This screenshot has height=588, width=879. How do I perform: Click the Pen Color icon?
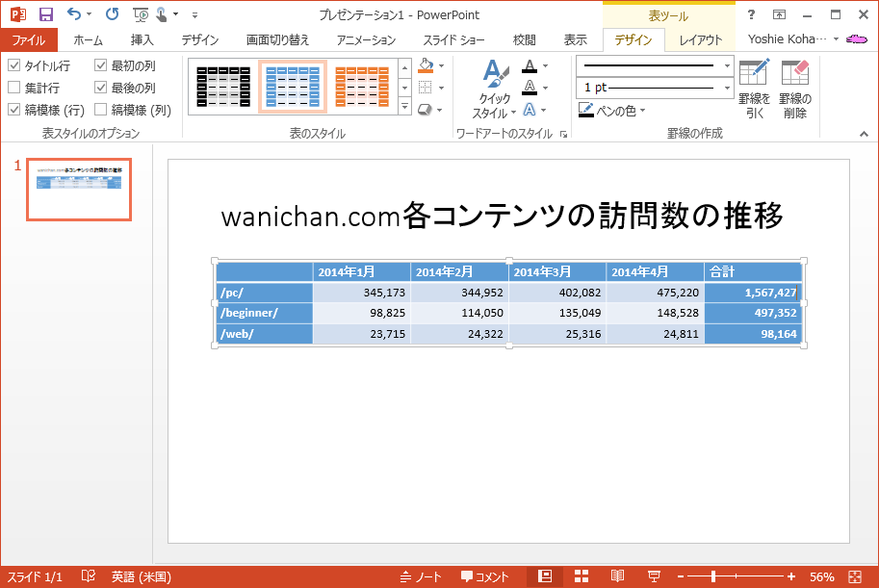pyautogui.click(x=585, y=110)
